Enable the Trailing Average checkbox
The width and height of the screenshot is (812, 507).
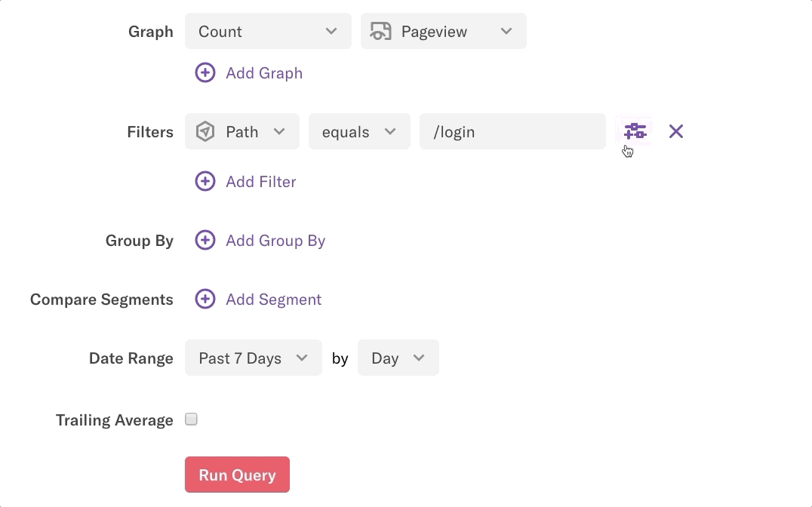(191, 419)
